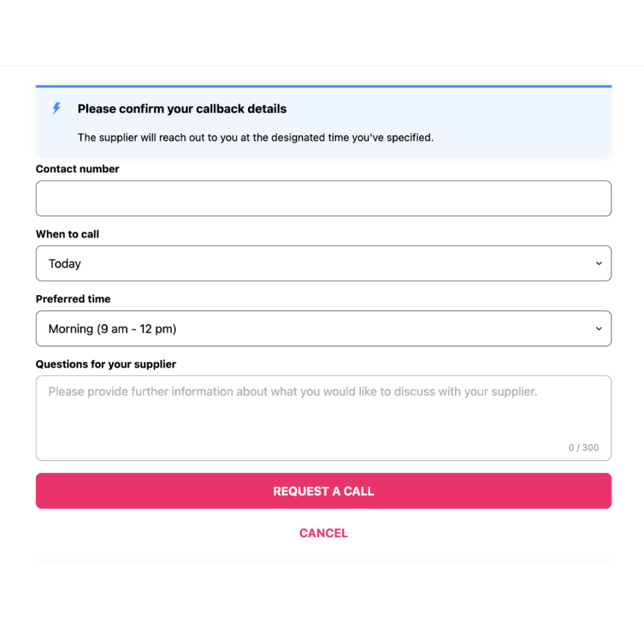Click the chevron on the Preferred time dropdown

click(599, 329)
